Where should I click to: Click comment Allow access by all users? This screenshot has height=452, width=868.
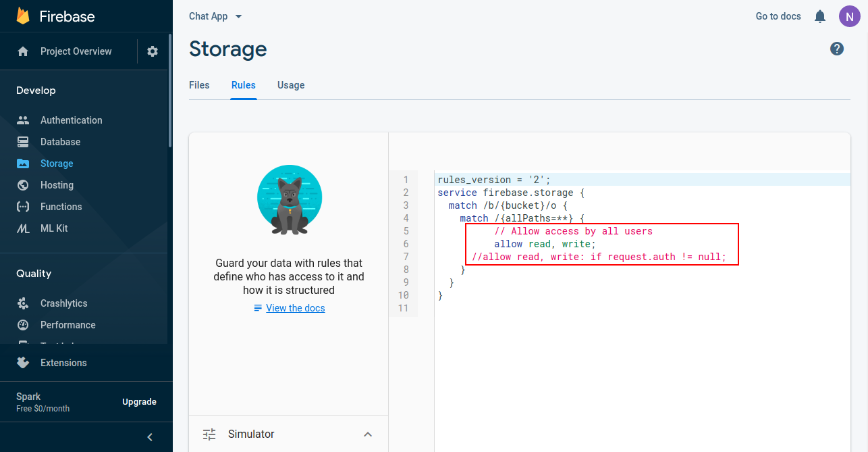573,231
